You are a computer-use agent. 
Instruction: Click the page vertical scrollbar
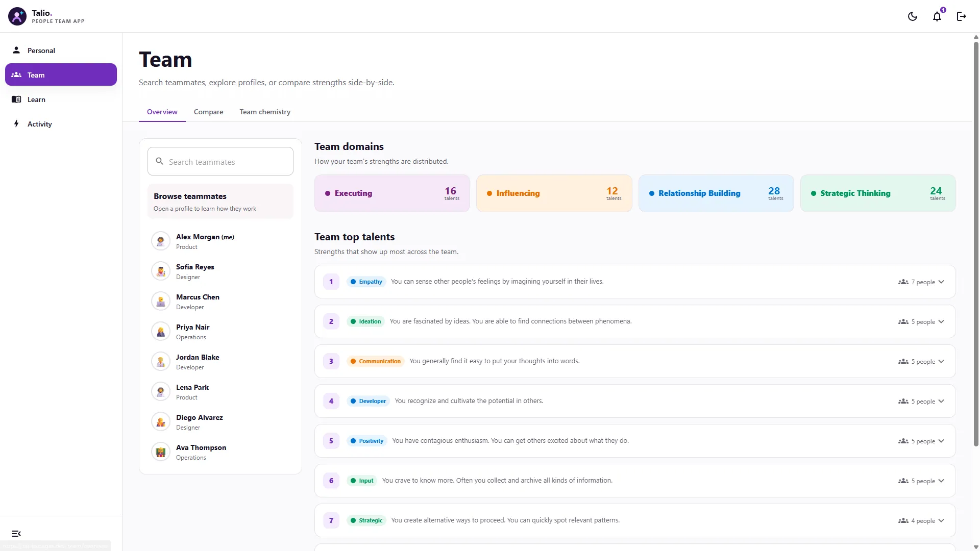(x=976, y=245)
